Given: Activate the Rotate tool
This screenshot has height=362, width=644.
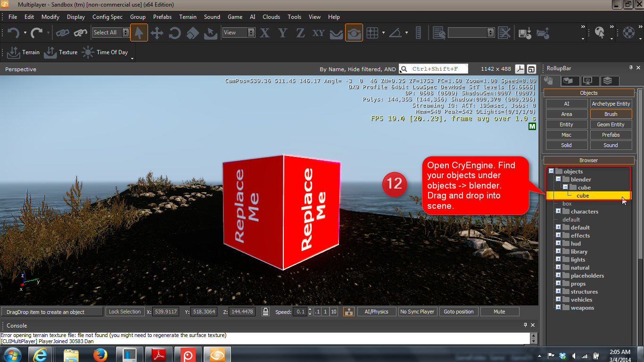Looking at the screenshot, I should pos(174,33).
